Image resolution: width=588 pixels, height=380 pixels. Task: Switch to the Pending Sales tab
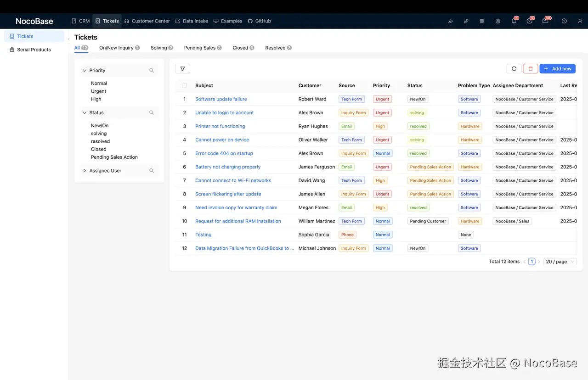200,47
